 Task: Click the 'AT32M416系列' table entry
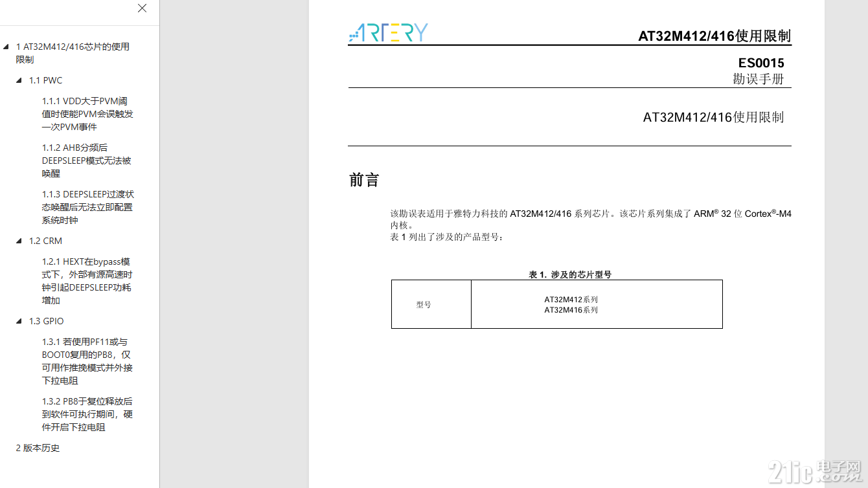[x=571, y=310]
